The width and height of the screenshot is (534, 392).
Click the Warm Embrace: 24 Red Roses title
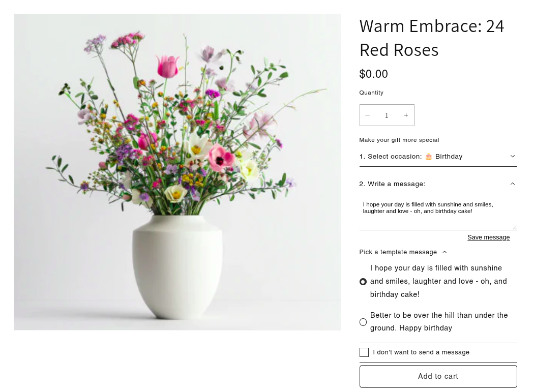432,38
